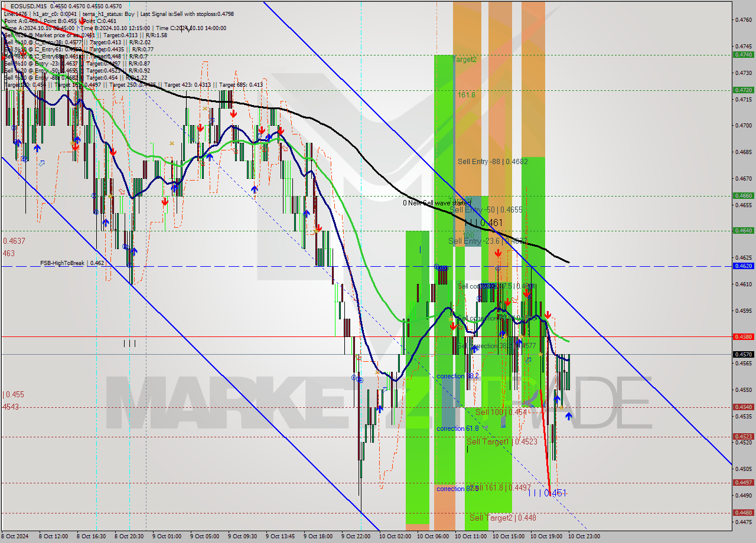Screen dimensions: 756x543
Task: Click the '4543' red label at left edge
Action: [11, 407]
